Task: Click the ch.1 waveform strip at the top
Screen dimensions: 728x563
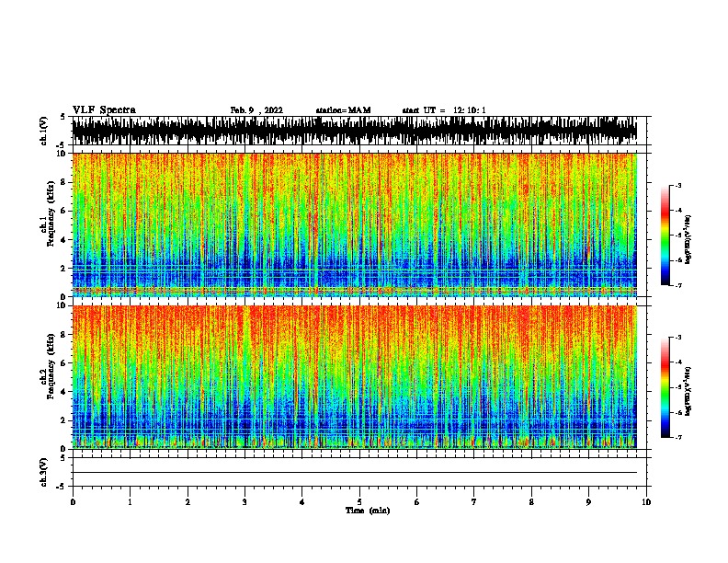Action: coord(354,131)
